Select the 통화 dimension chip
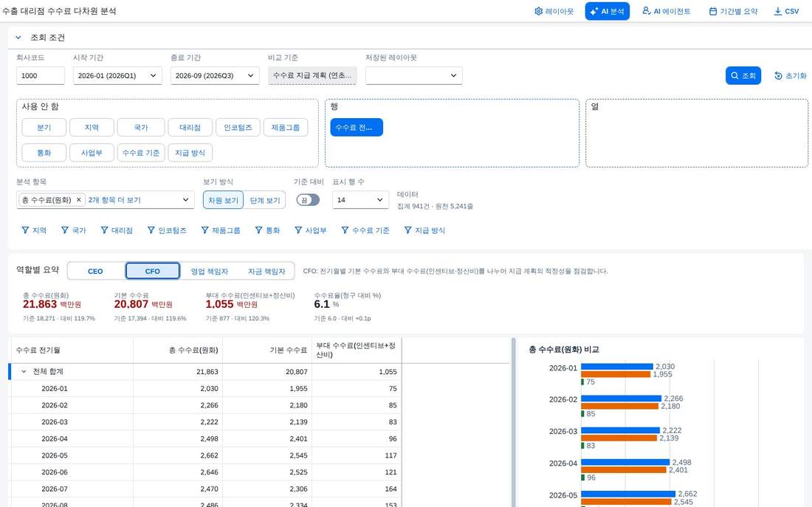 [44, 153]
